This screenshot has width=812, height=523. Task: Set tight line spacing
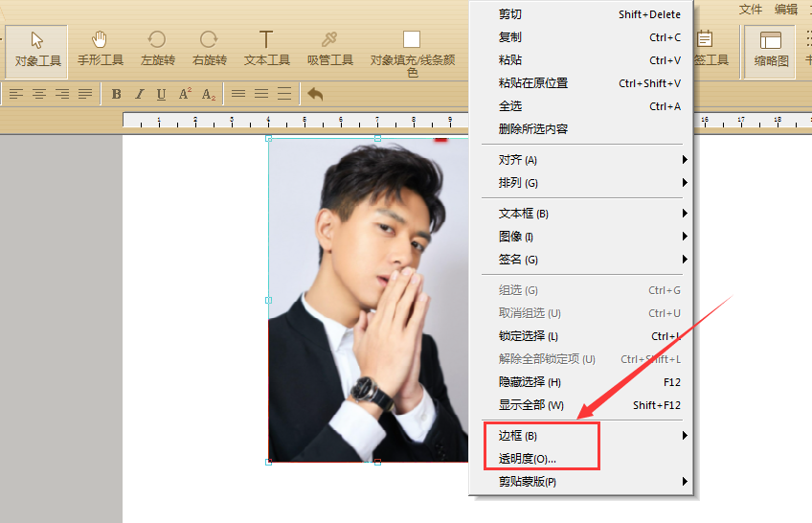click(x=238, y=94)
